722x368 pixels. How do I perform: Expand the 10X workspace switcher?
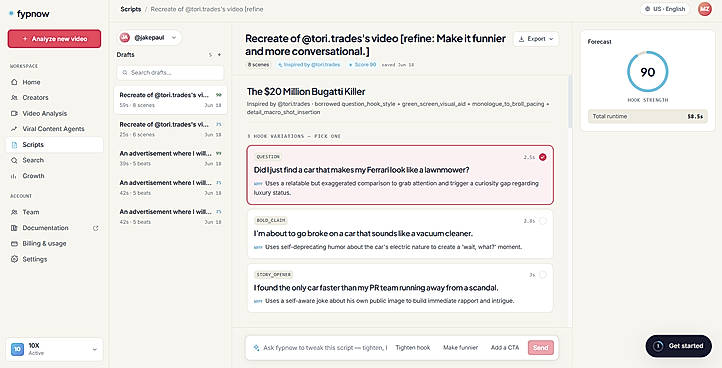[54, 349]
